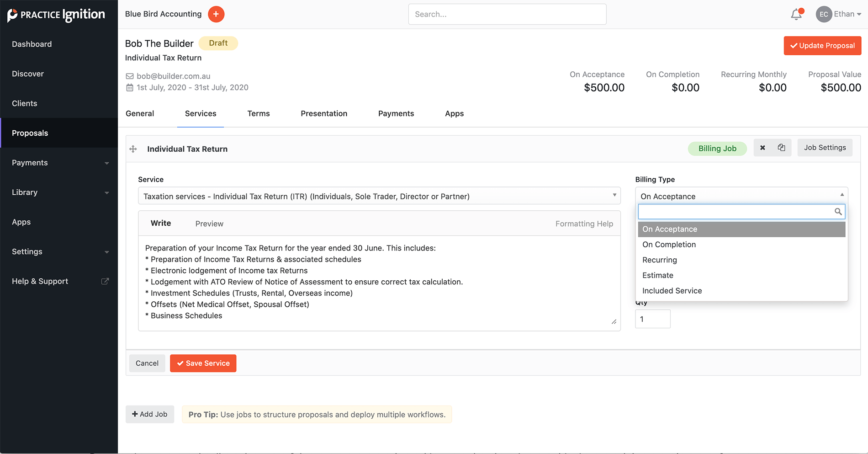Click the Qty input field
The image size is (868, 454).
click(x=653, y=319)
